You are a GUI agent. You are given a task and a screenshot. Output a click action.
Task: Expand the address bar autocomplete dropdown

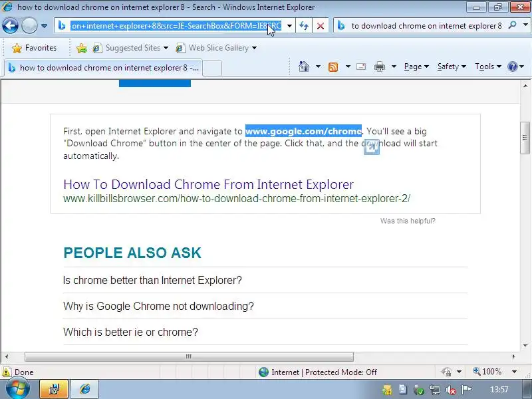pyautogui.click(x=289, y=26)
